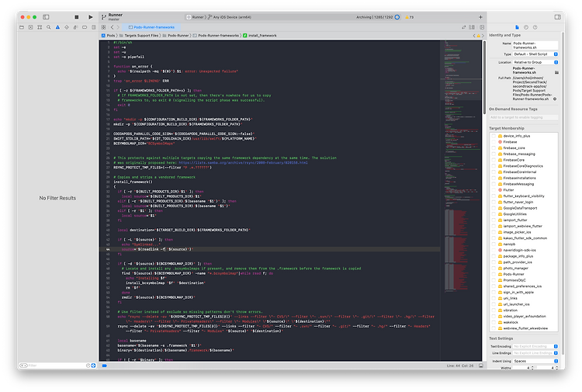Add library with plus button

(x=480, y=17)
